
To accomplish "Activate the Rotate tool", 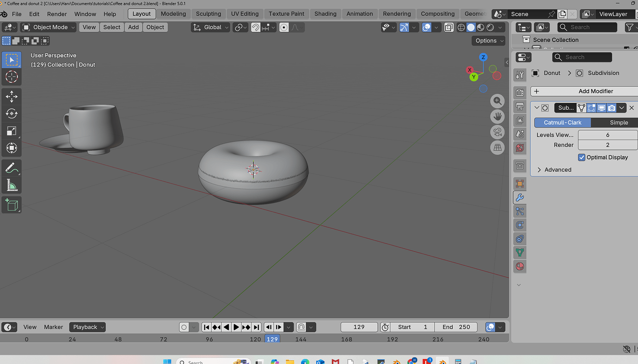I will click(12, 114).
